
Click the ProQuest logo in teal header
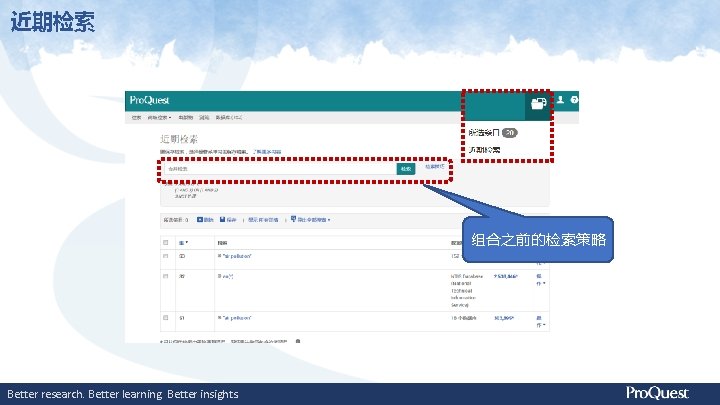pos(149,100)
